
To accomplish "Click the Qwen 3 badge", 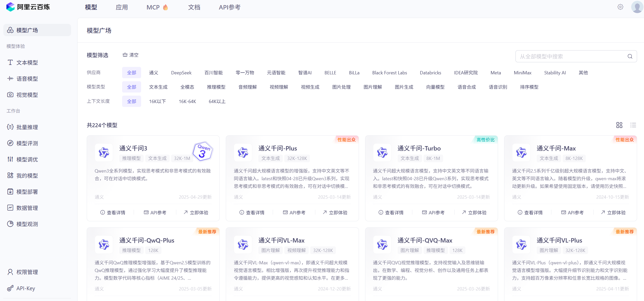I will pos(203,151).
